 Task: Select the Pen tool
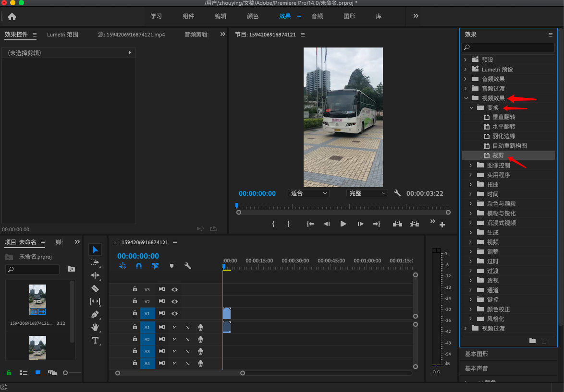point(95,315)
